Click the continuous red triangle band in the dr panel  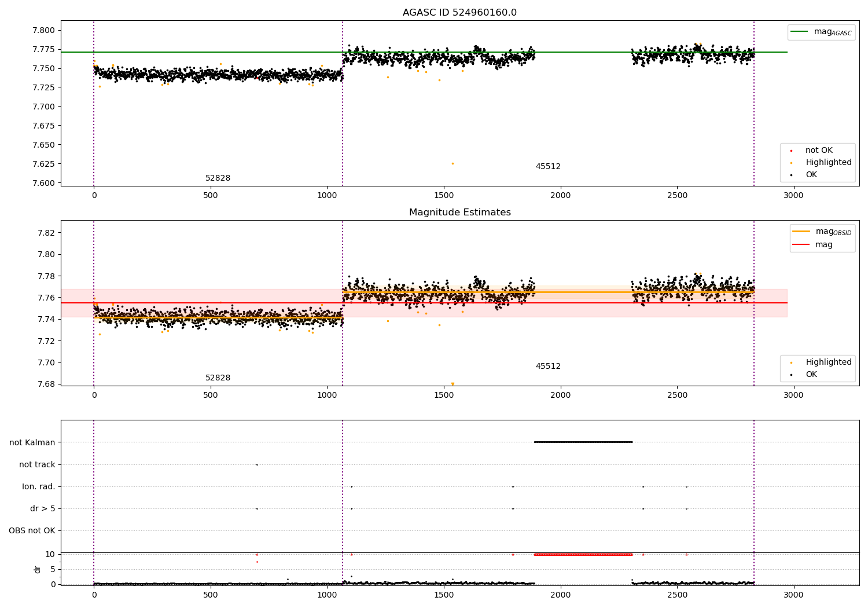click(x=583, y=554)
